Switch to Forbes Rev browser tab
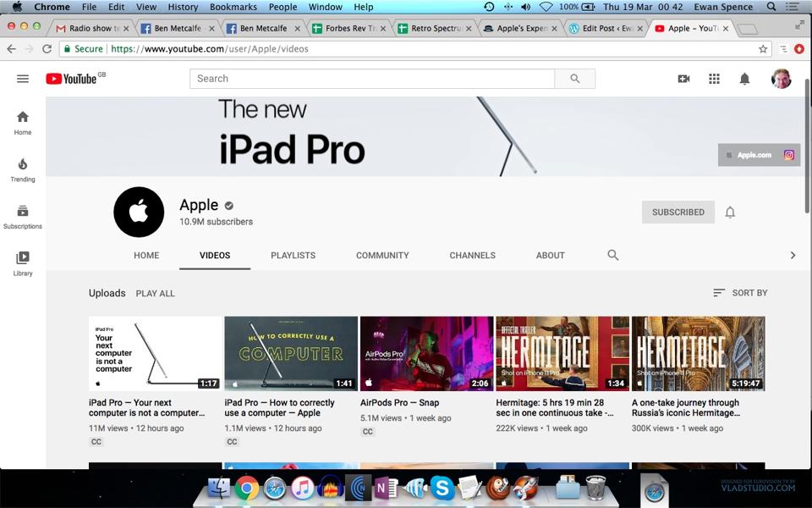 [x=348, y=29]
